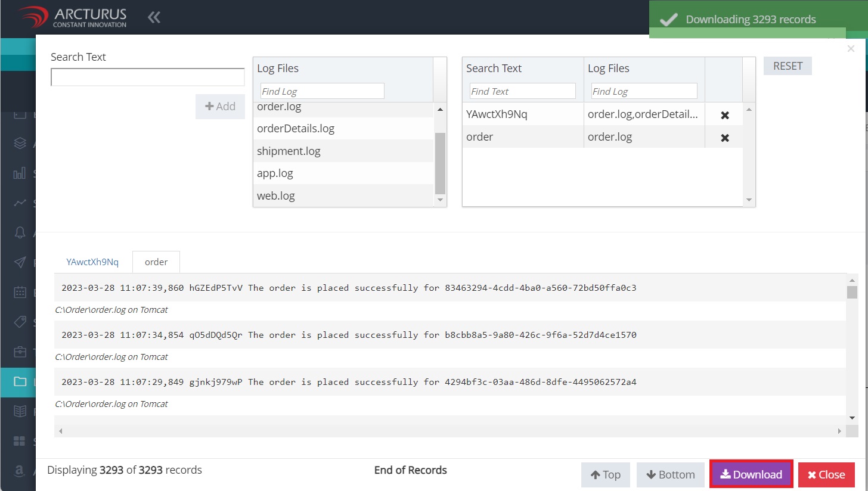Select shipment.log in the list
868x491 pixels.
click(x=343, y=151)
